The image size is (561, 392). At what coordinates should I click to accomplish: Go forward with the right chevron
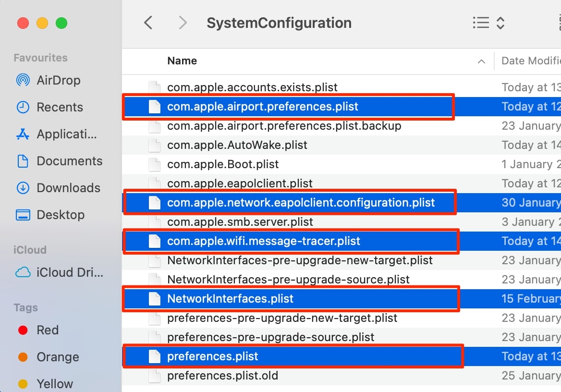click(183, 23)
